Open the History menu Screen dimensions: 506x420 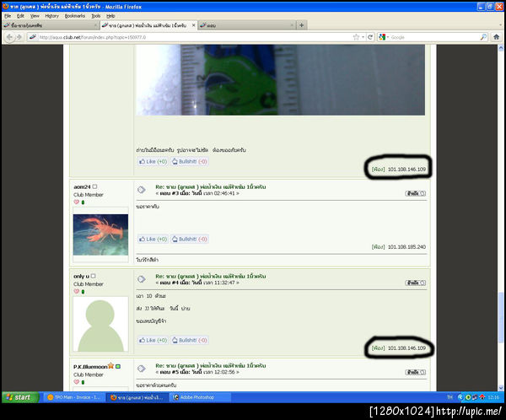[52, 16]
